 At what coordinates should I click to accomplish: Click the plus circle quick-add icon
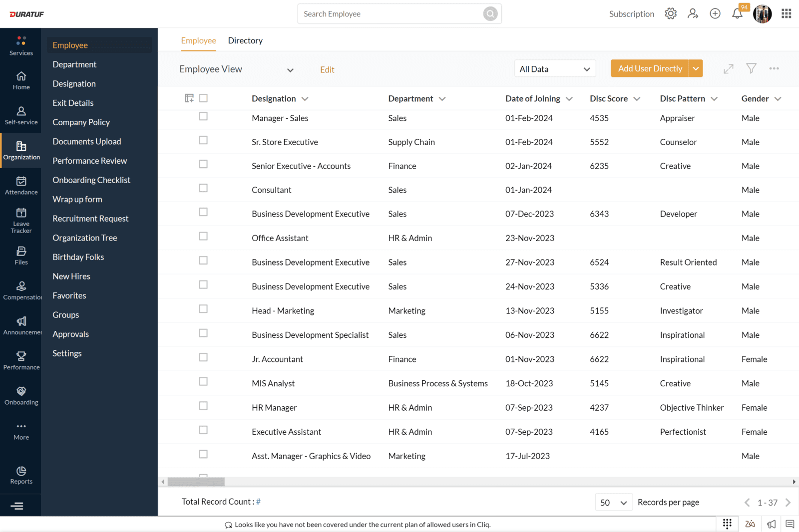(715, 13)
